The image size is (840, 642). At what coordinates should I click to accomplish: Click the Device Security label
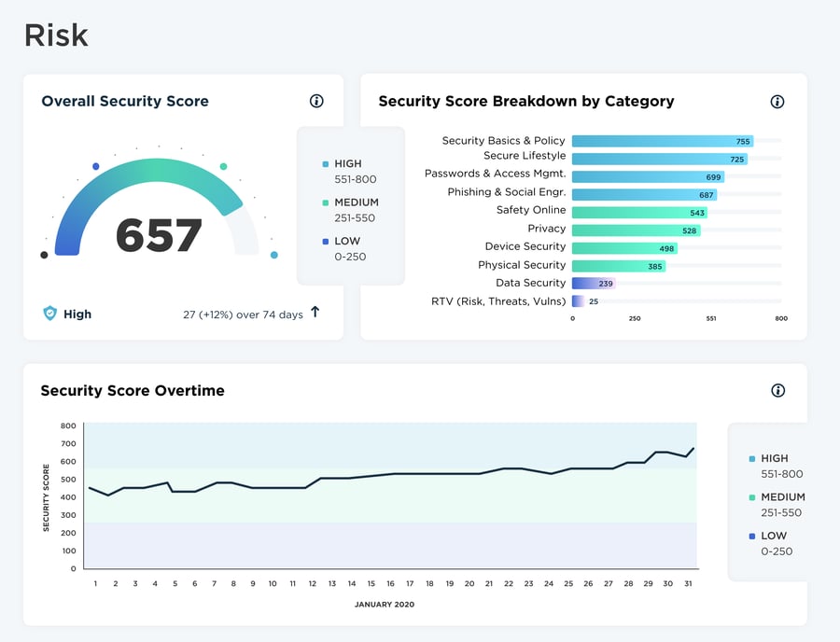525,246
